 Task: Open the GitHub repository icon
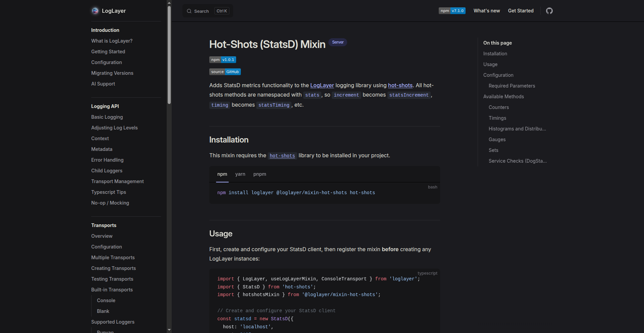tap(549, 11)
